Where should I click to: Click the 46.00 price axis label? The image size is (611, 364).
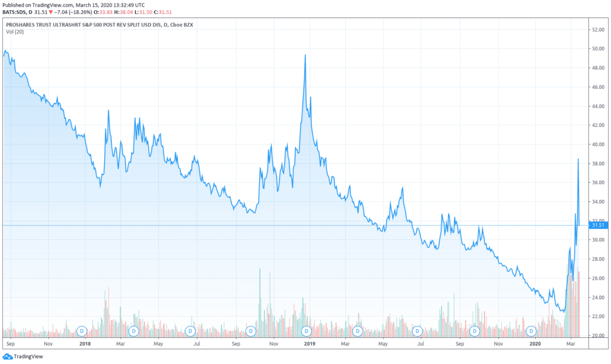[598, 87]
